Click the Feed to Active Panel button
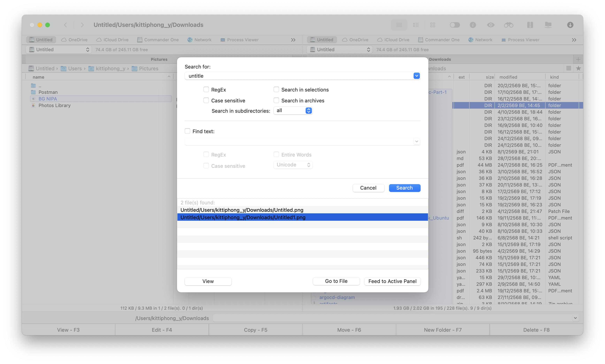This screenshot has height=364, width=605. [392, 281]
